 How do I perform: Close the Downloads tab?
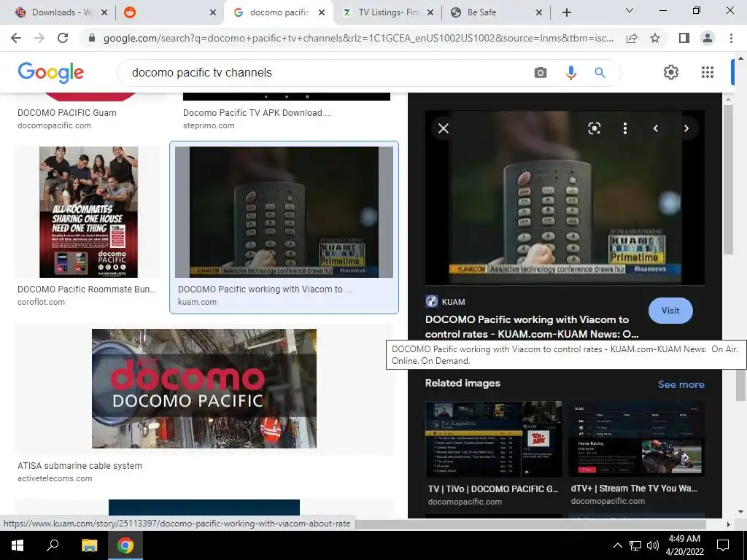point(104,12)
